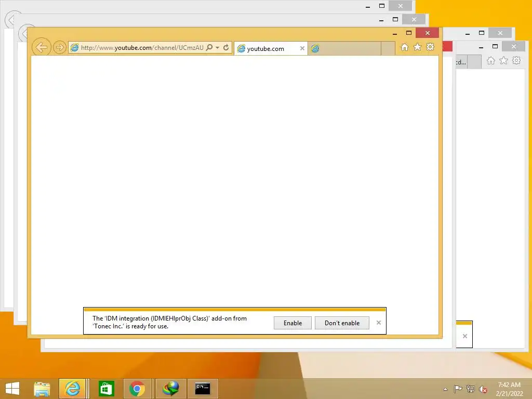Open the address bar autocomplete dropdown arrow
Image resolution: width=532 pixels, height=399 pixels.
[x=218, y=47]
